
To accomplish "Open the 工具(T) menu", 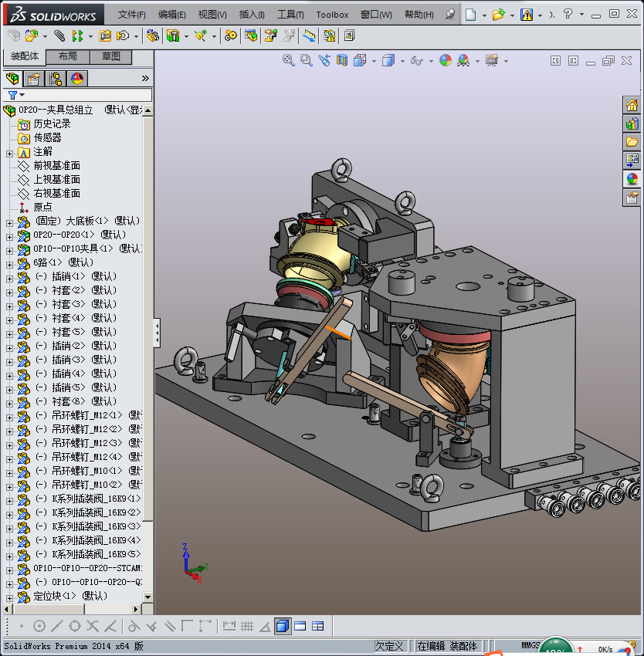I will pos(290,15).
